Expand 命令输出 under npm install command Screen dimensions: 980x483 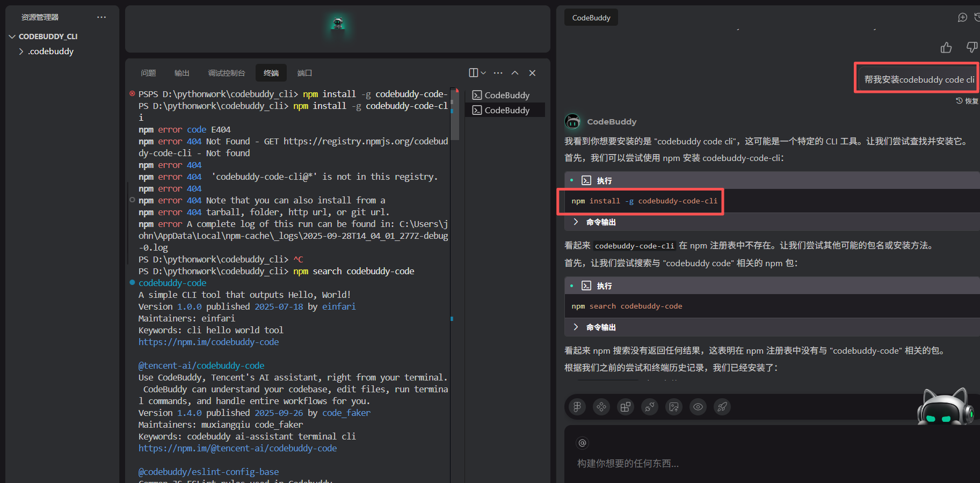[x=595, y=222]
